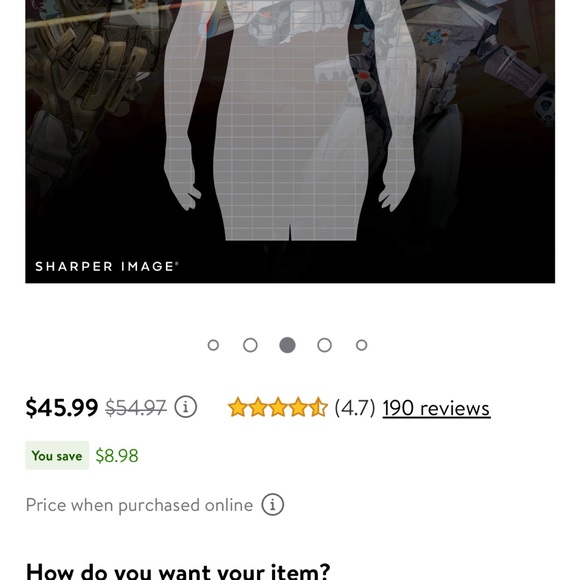580x580 pixels.
Task: Click the (4.7) rating score
Action: 355,408
